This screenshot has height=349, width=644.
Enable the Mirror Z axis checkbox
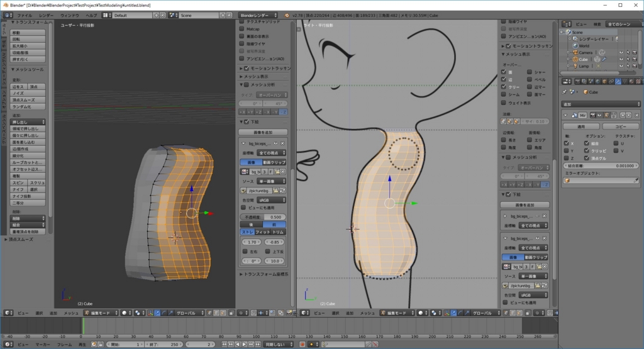click(567, 158)
